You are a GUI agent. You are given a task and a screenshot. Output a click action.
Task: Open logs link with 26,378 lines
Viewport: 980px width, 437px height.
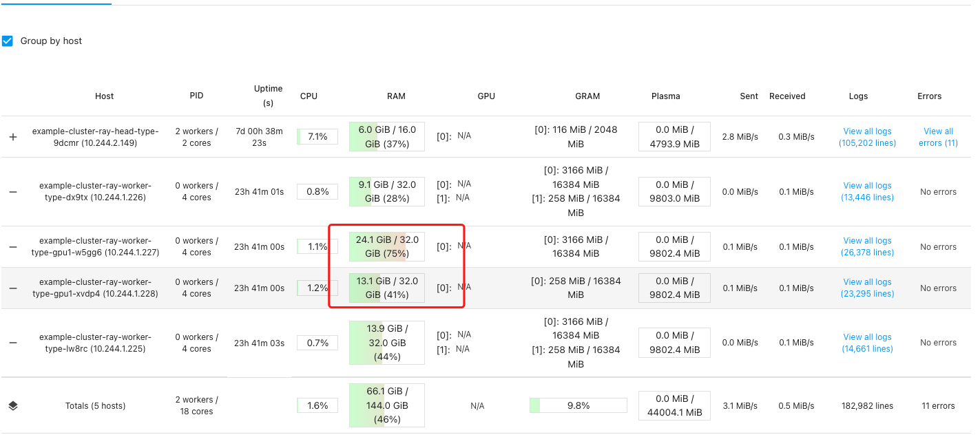[867, 246]
